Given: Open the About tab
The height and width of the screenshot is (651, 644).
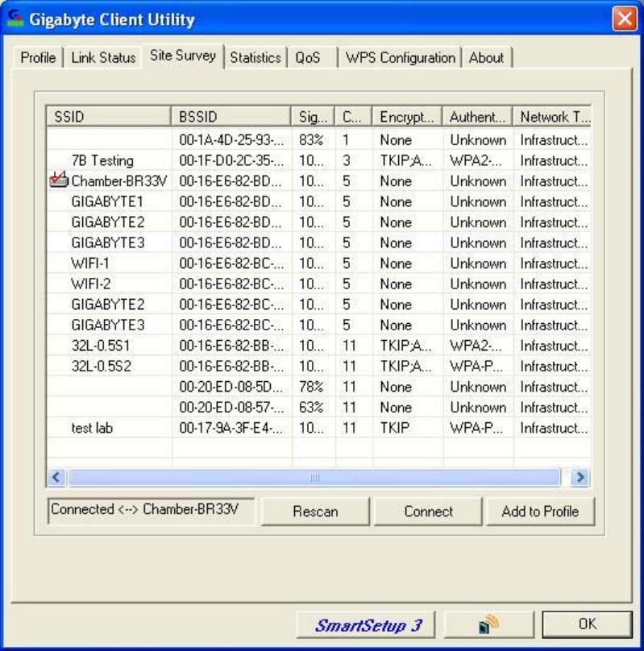Looking at the screenshot, I should [486, 57].
